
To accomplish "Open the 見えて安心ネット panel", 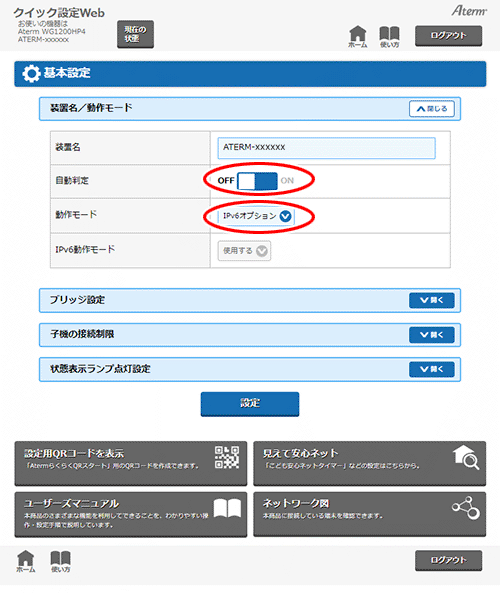I will click(x=370, y=463).
